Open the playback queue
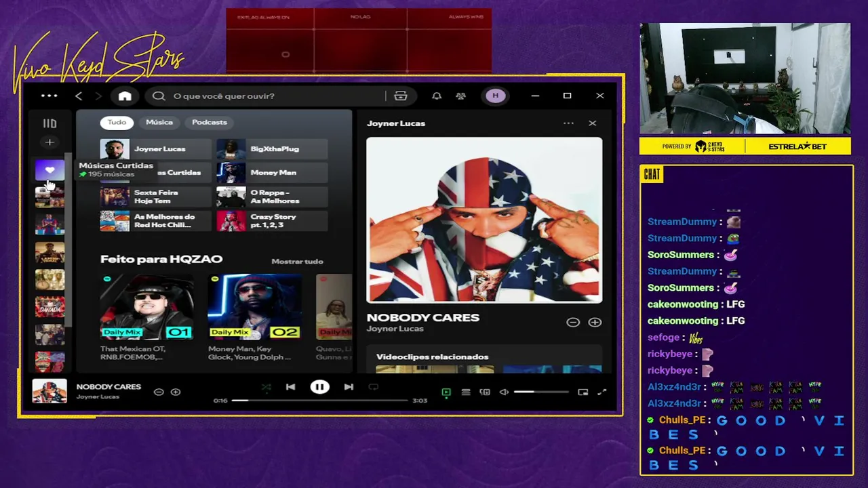 click(466, 392)
